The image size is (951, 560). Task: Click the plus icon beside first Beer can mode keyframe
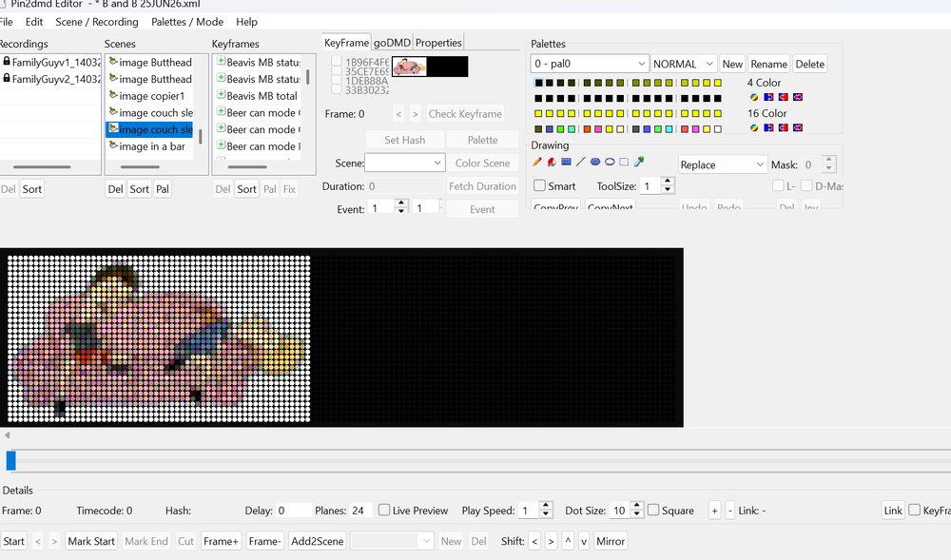(x=221, y=112)
